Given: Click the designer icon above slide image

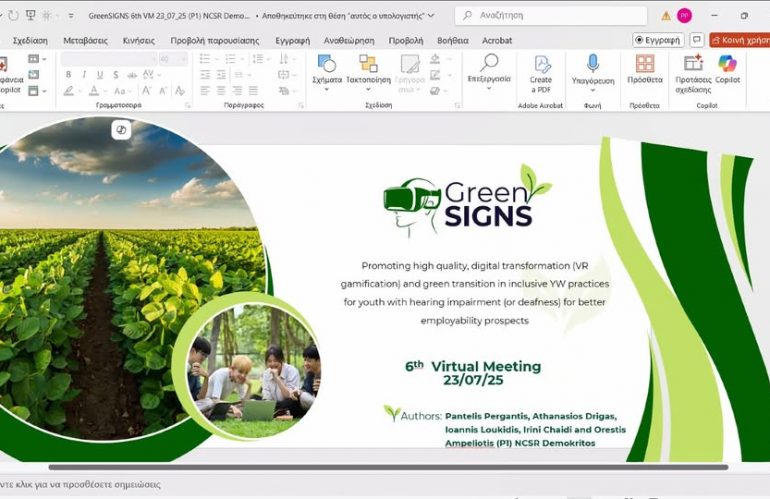Looking at the screenshot, I should coord(121,130).
